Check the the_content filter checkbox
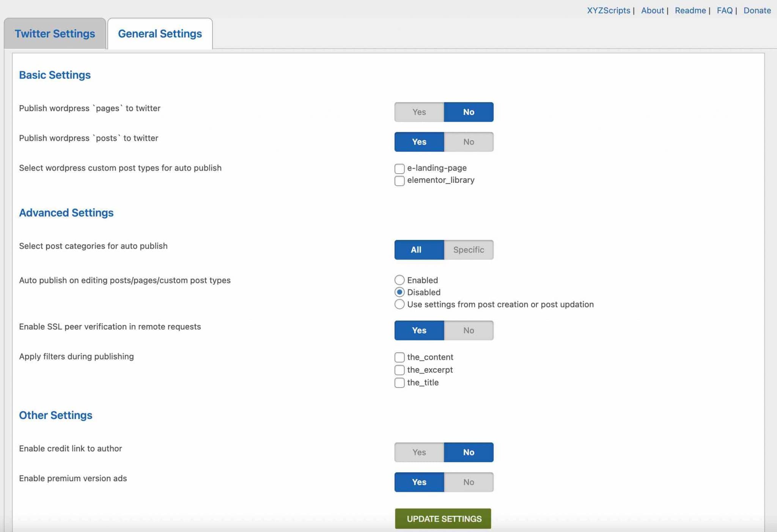 [x=400, y=357]
